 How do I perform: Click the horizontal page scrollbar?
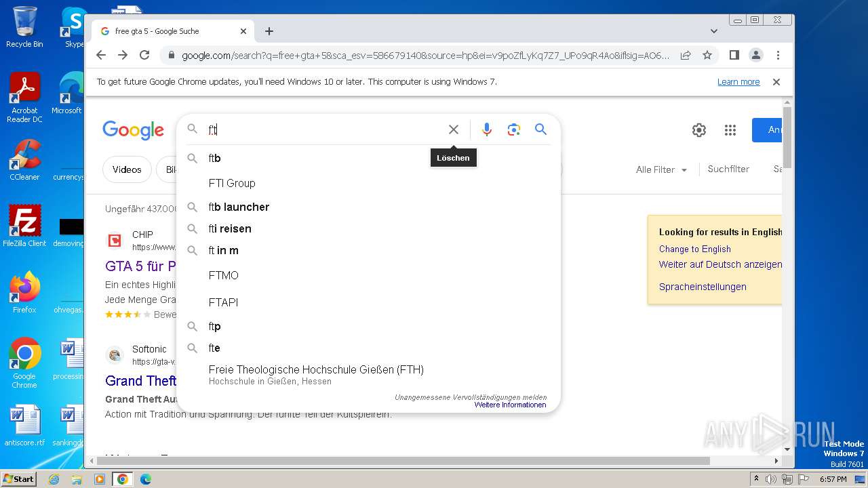403,461
